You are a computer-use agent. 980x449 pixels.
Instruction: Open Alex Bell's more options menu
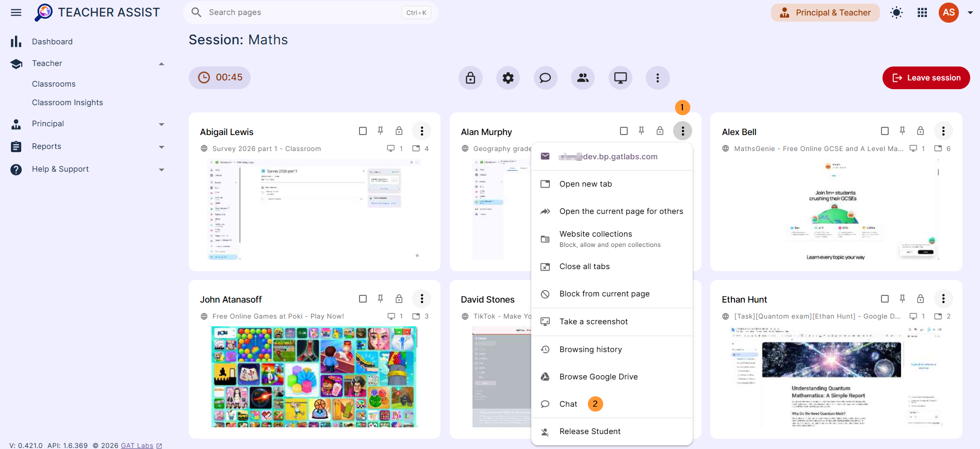[943, 131]
